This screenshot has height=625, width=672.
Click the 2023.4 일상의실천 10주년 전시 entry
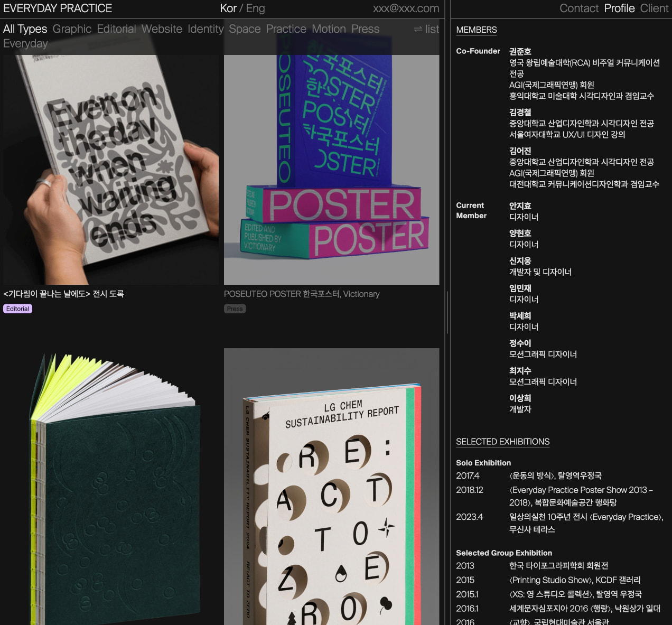click(561, 523)
